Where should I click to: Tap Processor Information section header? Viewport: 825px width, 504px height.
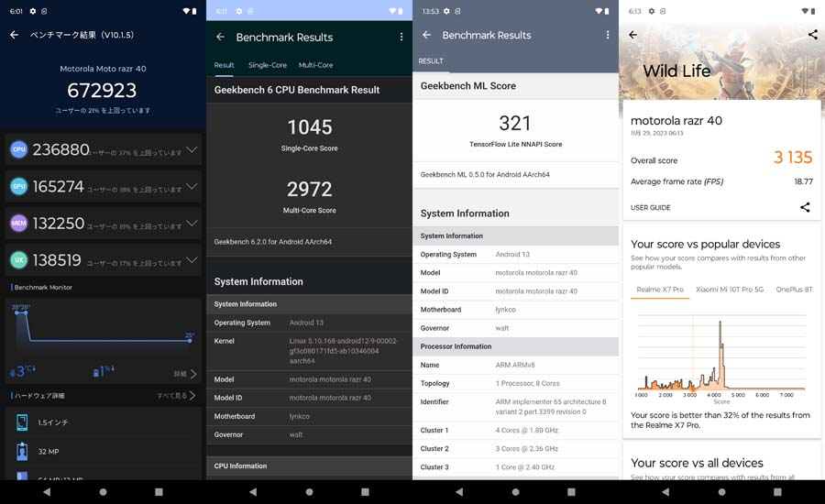tap(515, 346)
